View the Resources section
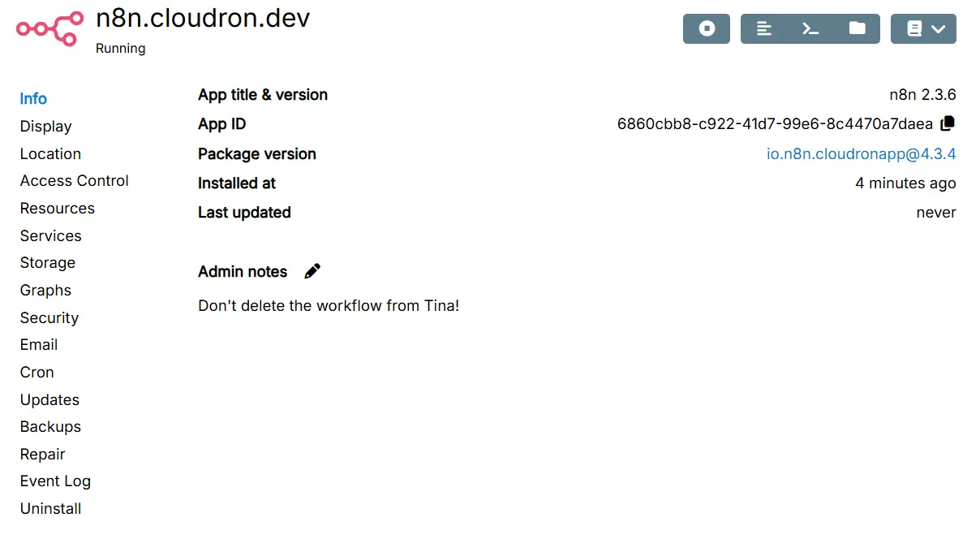Screen dimensions: 980x539 coord(57,209)
